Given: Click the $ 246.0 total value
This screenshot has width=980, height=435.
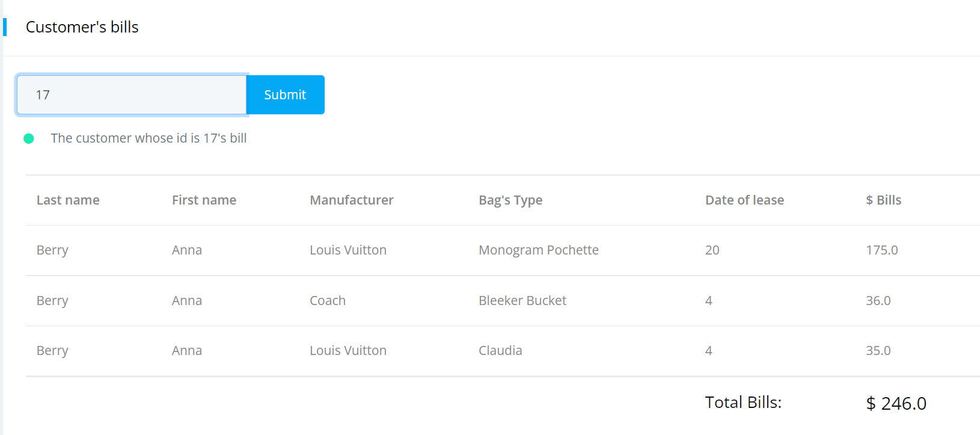Looking at the screenshot, I should pyautogui.click(x=896, y=403).
